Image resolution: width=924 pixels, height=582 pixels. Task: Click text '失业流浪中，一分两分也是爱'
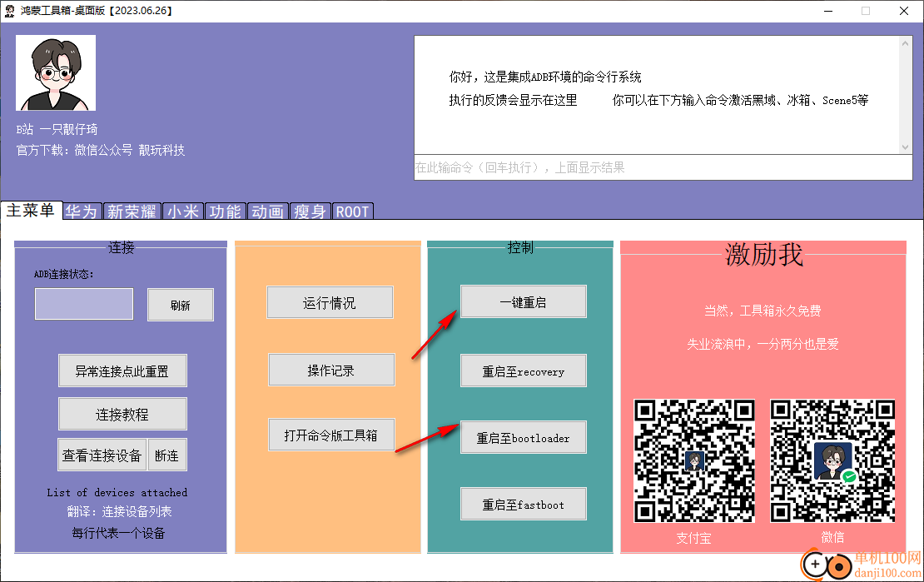click(x=763, y=344)
